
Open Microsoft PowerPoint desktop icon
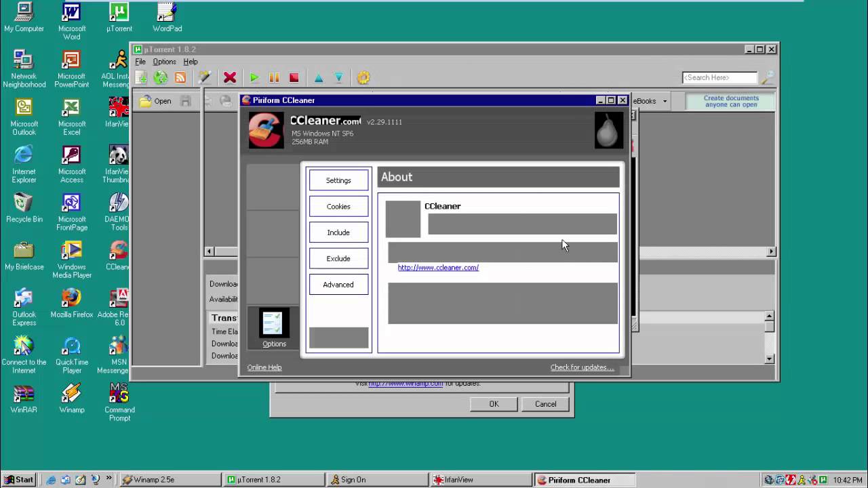72,69
